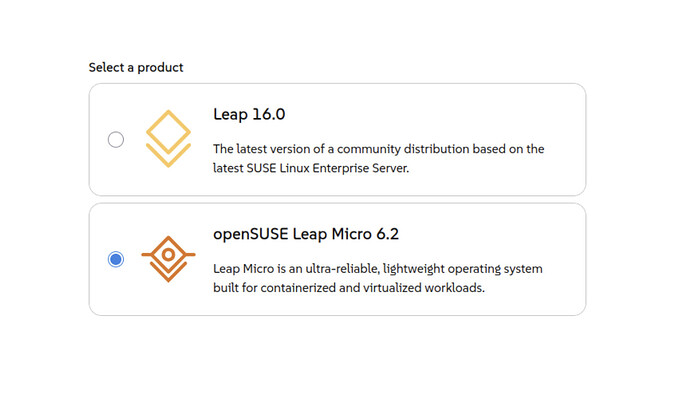Click the "ultra-reliable, lightweight operating system" line
The width and height of the screenshot is (690, 402).
378,269
